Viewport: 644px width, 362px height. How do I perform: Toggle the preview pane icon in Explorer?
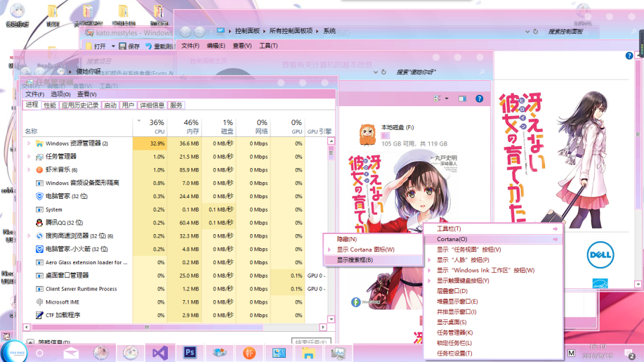point(463,98)
